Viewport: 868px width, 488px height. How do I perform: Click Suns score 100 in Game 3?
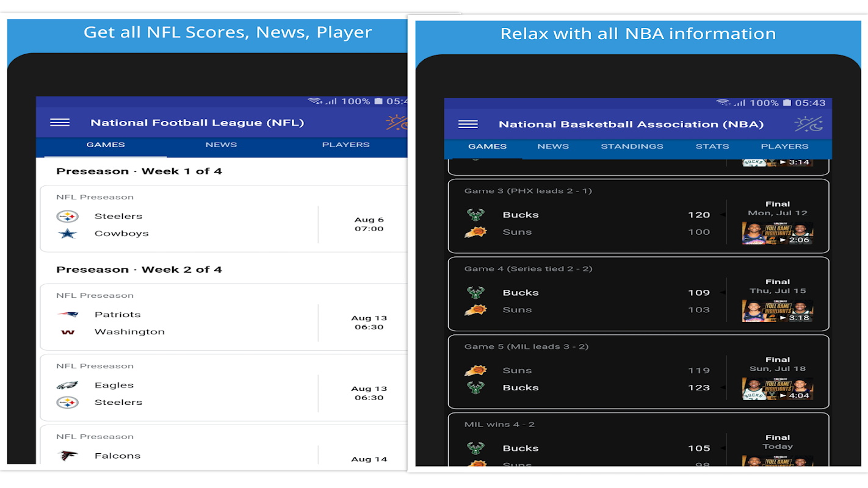click(699, 232)
